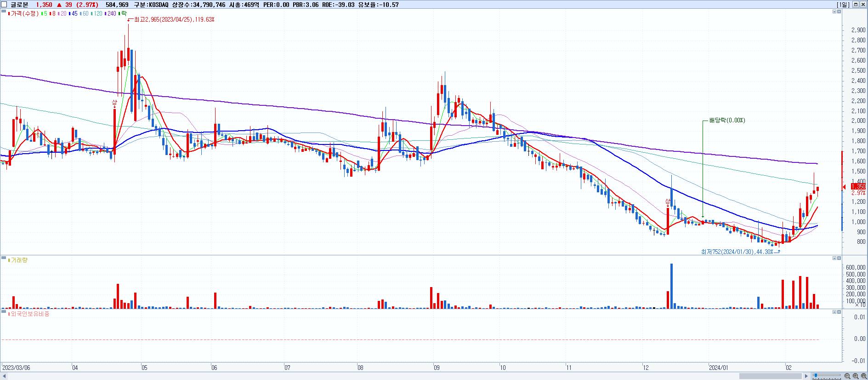Screen dimensions: 868x380
Task: Click the 2,900 price axis label
Action: click(x=858, y=30)
